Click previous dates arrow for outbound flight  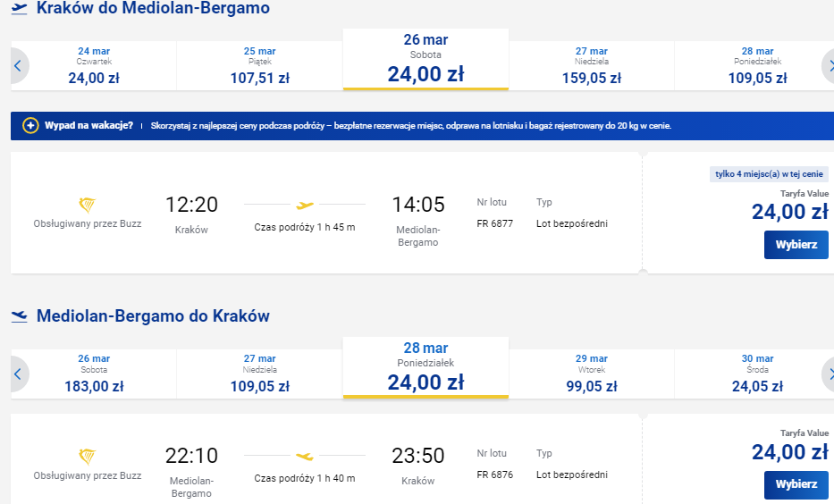click(x=19, y=66)
